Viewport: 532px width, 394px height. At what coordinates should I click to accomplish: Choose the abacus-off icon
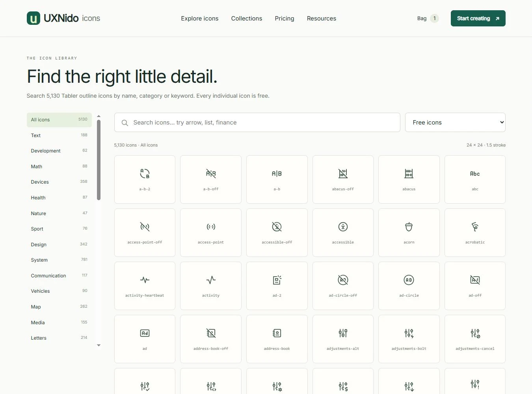click(x=343, y=179)
